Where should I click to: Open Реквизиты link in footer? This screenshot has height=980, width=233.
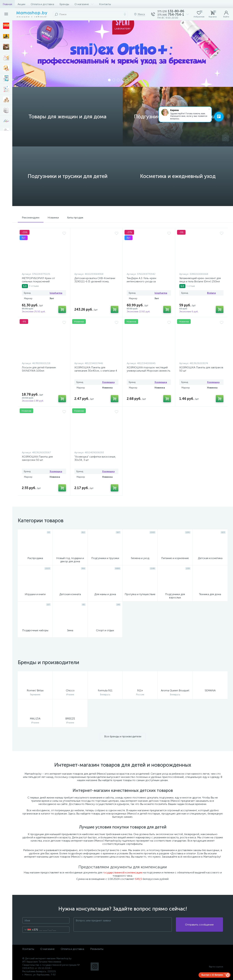[x=97, y=949]
